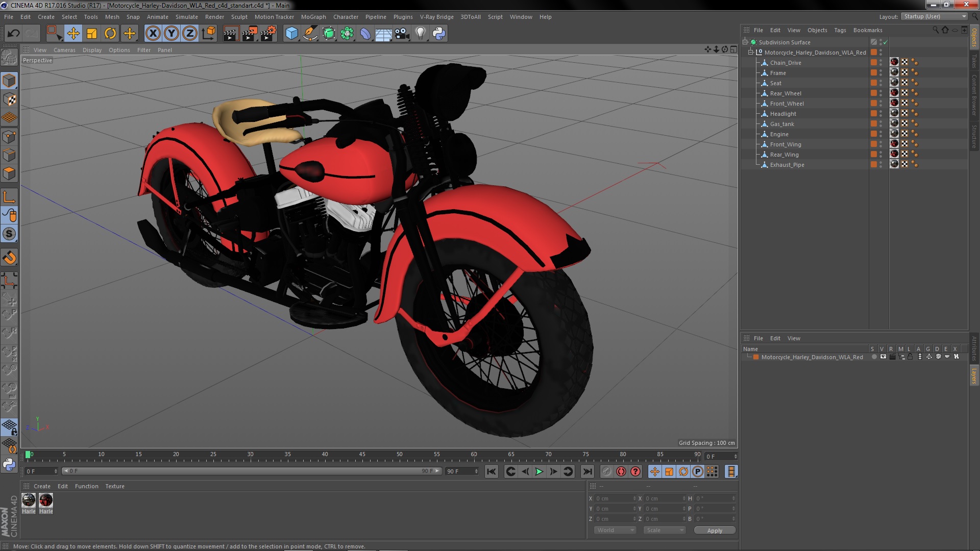980x551 pixels.
Task: Toggle layer Solo for Motorcycle layer
Action: (874, 357)
